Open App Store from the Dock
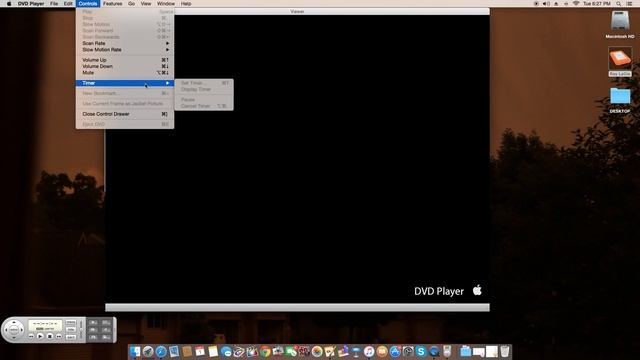This screenshot has height=360, width=640. (x=395, y=351)
